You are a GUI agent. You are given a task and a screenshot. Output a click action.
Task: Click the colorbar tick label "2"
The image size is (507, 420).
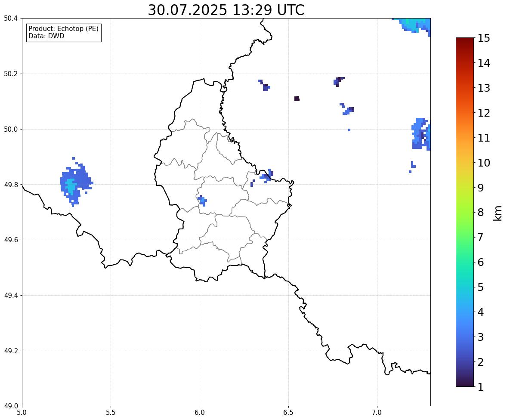pos(481,362)
